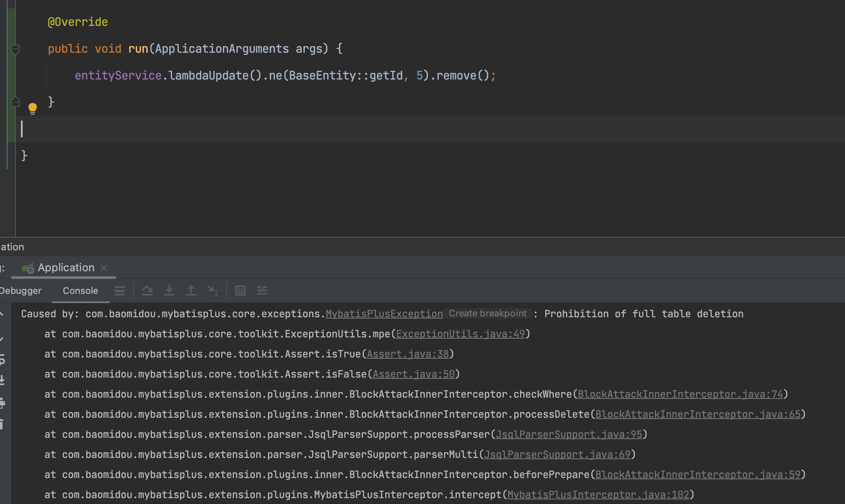Image resolution: width=845 pixels, height=504 pixels.
Task: Click the fold chevron at the class closing brace
Action: coord(15,102)
